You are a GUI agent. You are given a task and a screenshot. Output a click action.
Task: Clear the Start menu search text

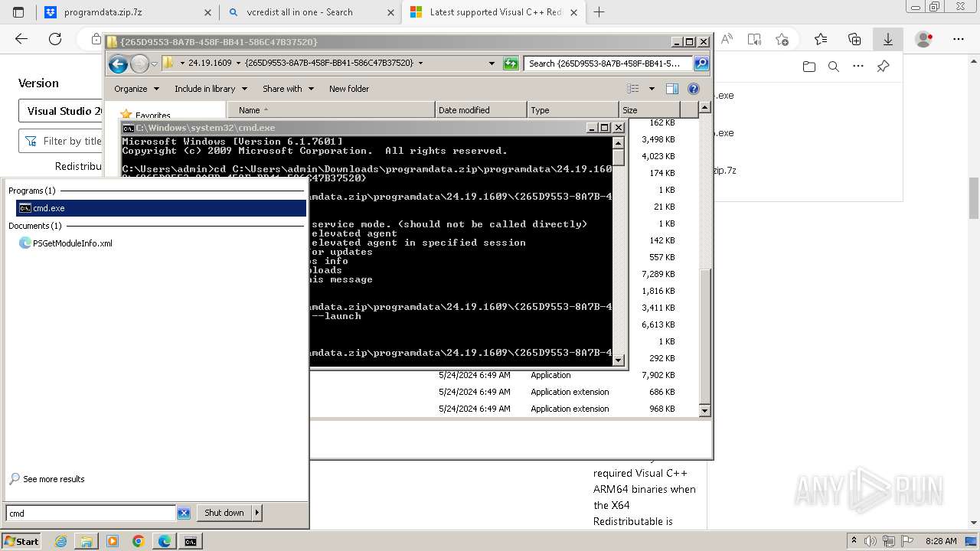tap(184, 513)
